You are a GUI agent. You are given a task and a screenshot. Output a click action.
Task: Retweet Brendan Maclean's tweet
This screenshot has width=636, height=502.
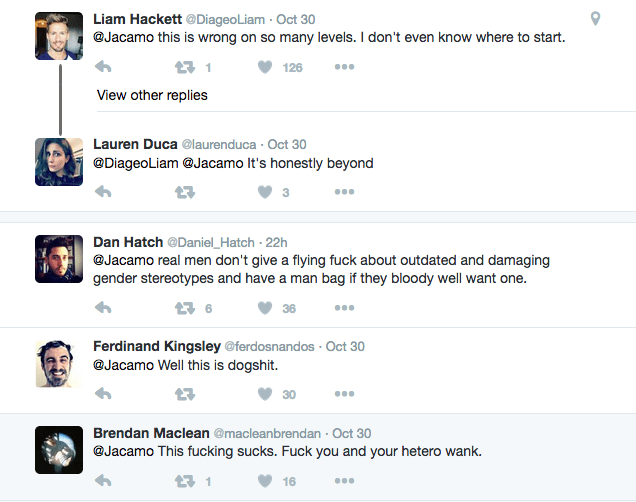(185, 481)
